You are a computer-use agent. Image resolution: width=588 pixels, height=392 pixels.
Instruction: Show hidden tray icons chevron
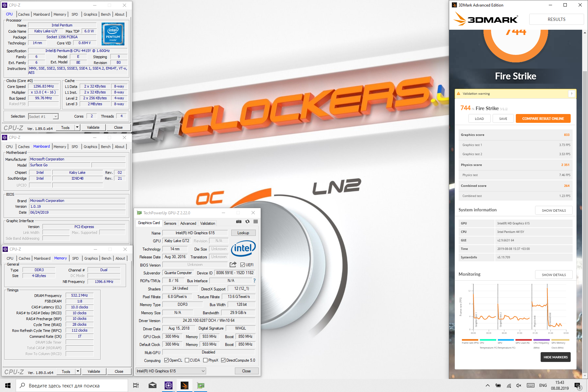[487, 385]
